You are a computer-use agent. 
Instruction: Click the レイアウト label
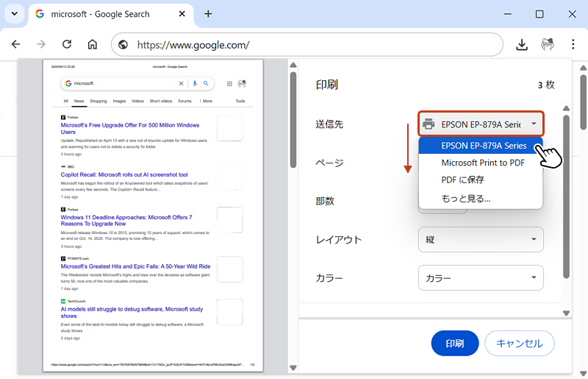coord(339,240)
